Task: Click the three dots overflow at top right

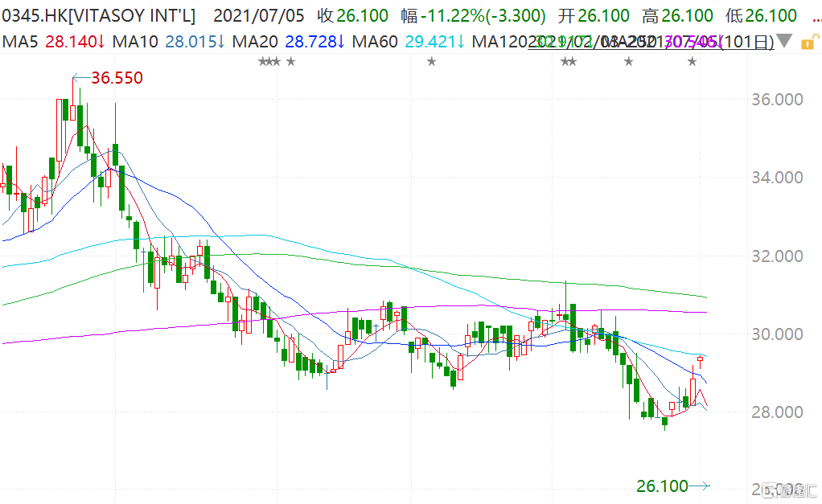Action: [x=812, y=15]
